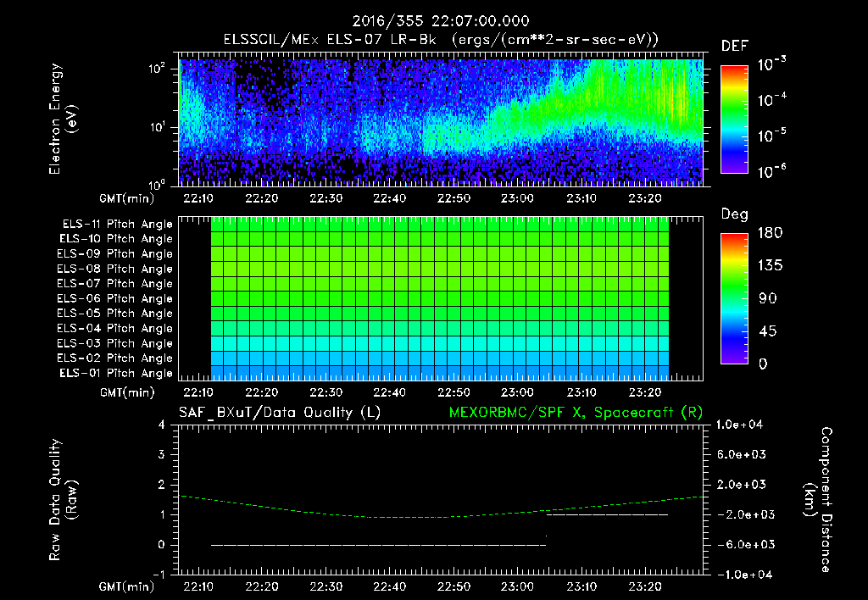Select the ELS-07 Pitch Angle row label

pyautogui.click(x=115, y=283)
